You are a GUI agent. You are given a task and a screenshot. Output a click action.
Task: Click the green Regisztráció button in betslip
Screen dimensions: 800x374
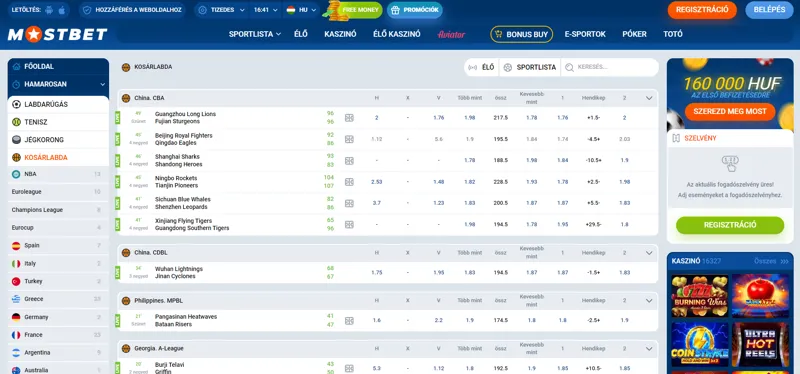730,225
